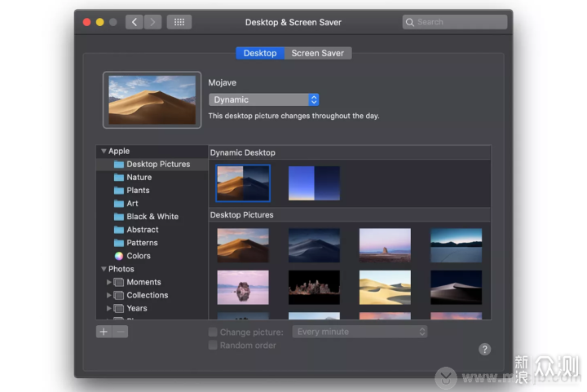The width and height of the screenshot is (587, 392).
Task: Show all preferences grid button
Action: coord(179,22)
